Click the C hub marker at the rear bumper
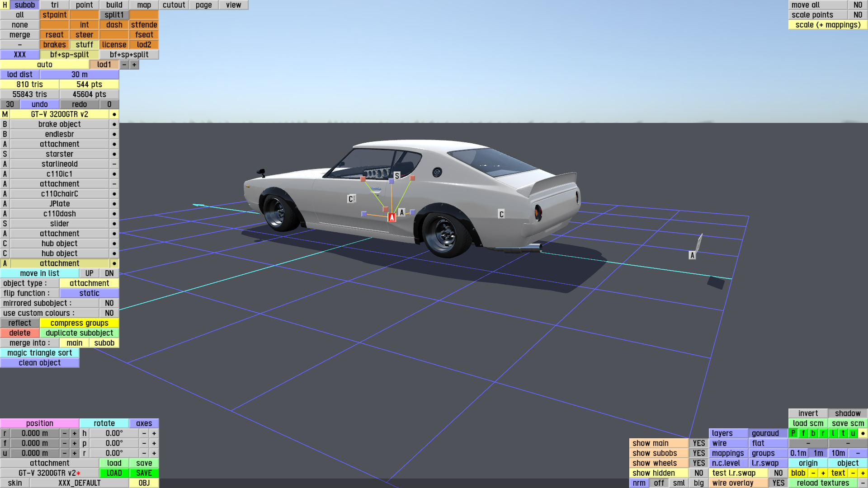 point(501,214)
